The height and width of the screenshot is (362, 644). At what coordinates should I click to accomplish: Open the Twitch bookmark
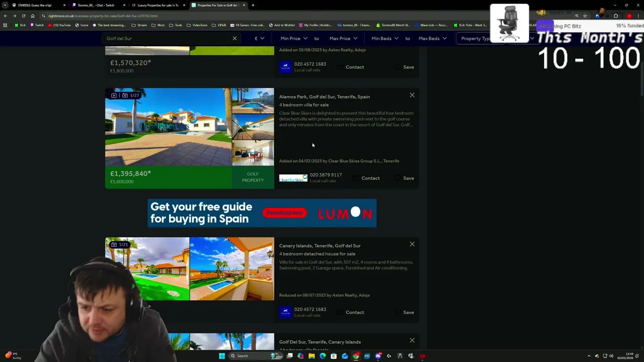tap(37, 25)
